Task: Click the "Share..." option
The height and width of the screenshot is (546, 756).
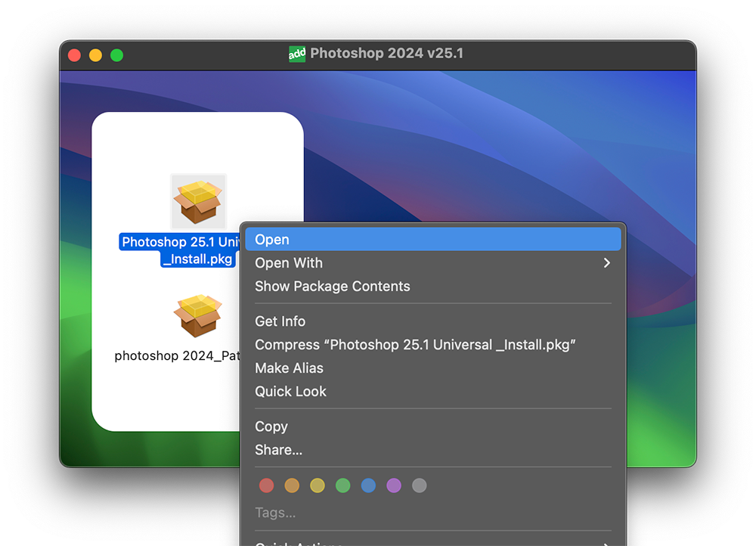Action: pyautogui.click(x=278, y=449)
